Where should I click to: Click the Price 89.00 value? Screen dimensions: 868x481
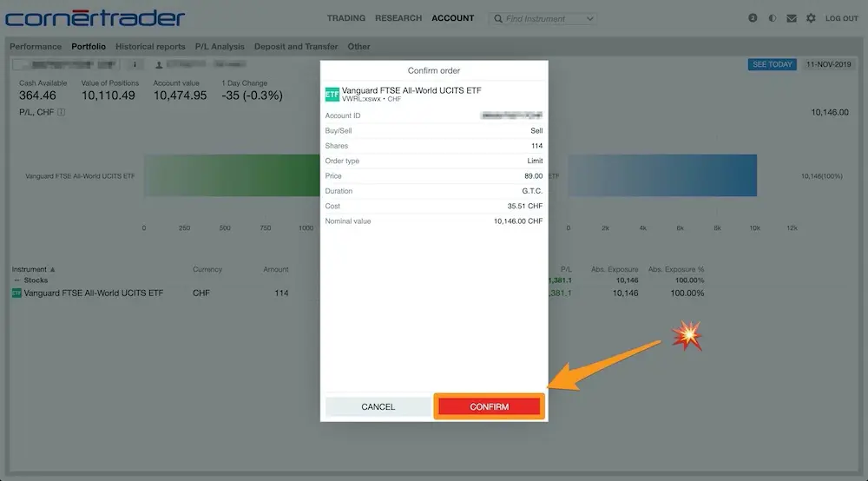tap(533, 176)
